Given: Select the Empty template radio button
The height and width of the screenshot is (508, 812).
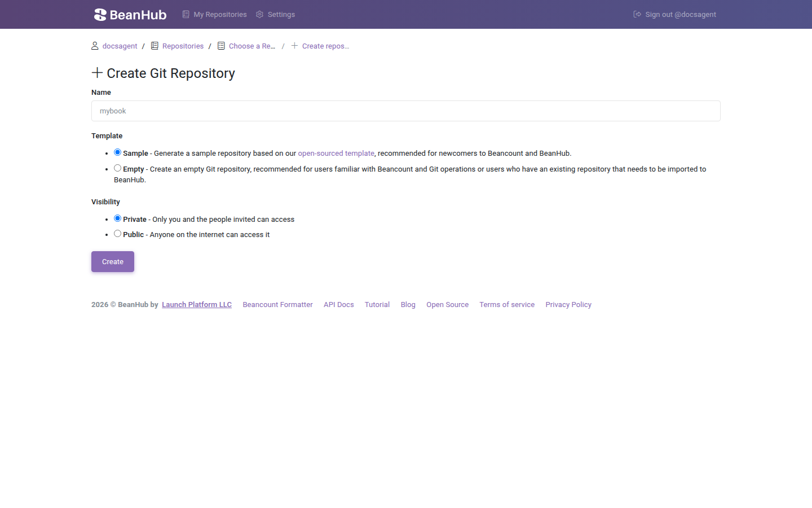Looking at the screenshot, I should click(117, 168).
